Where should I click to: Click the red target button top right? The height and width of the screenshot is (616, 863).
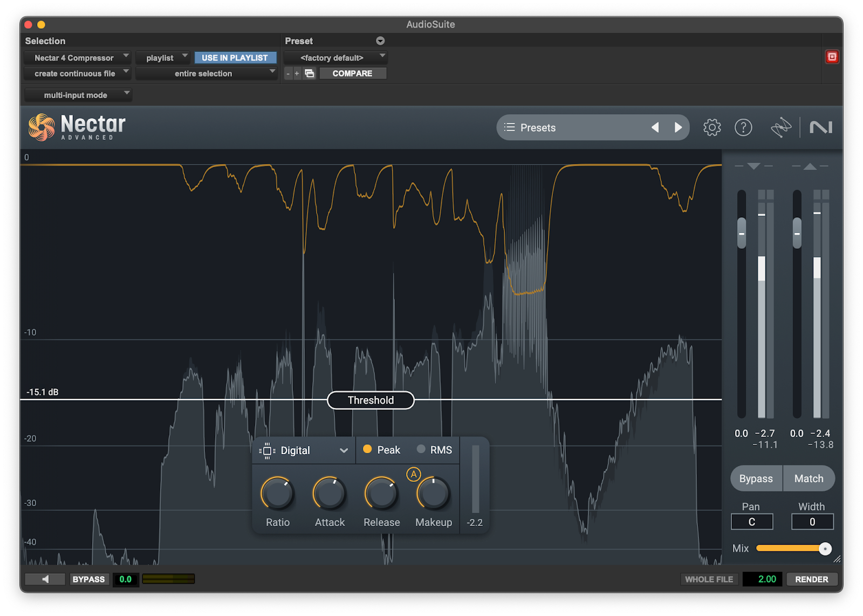pyautogui.click(x=832, y=57)
